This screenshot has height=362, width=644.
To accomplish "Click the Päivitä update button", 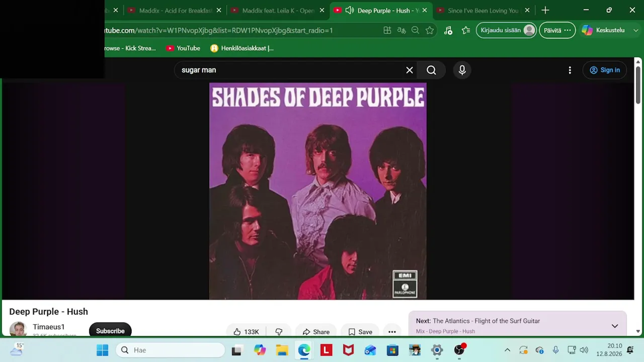I will pyautogui.click(x=557, y=30).
